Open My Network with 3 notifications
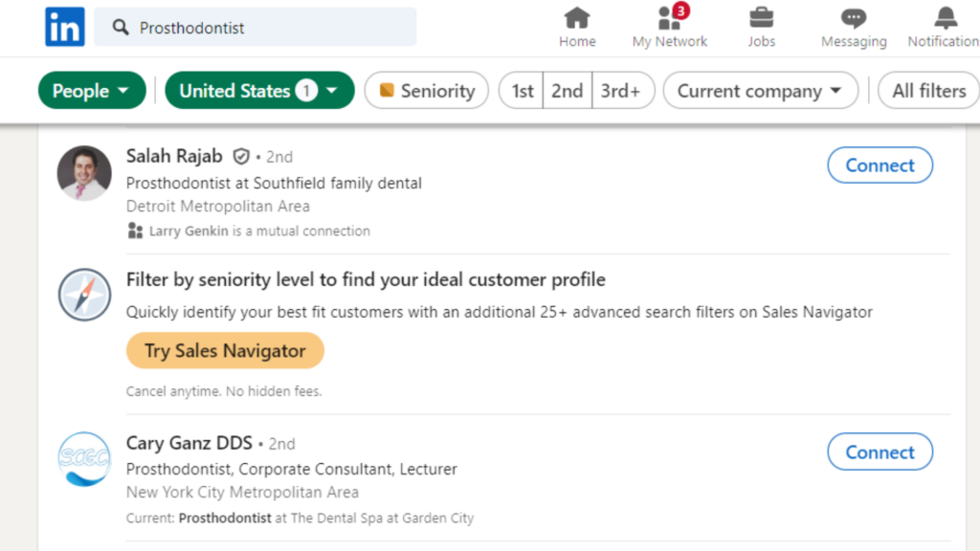 (x=669, y=21)
